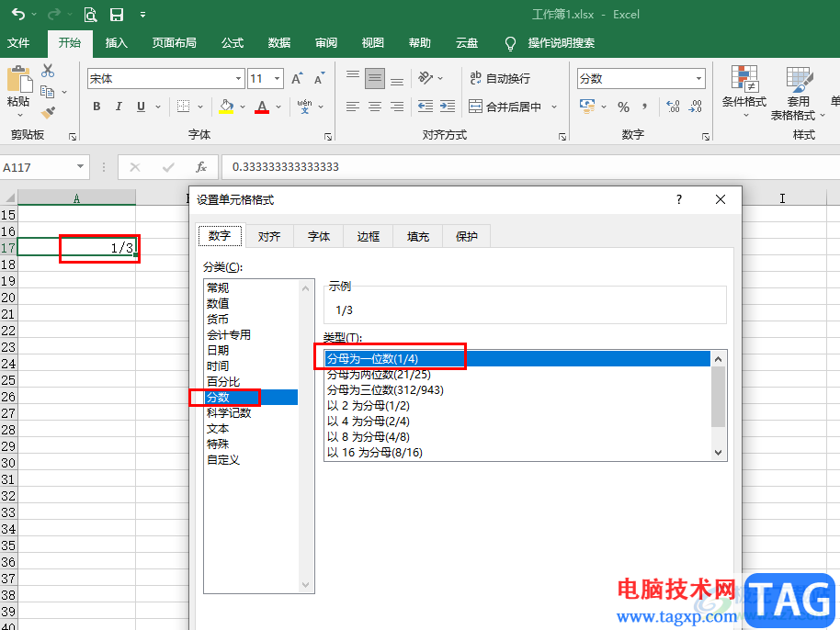The image size is (840, 630).
Task: Open the 边框 tab in the dialog
Action: coord(368,237)
